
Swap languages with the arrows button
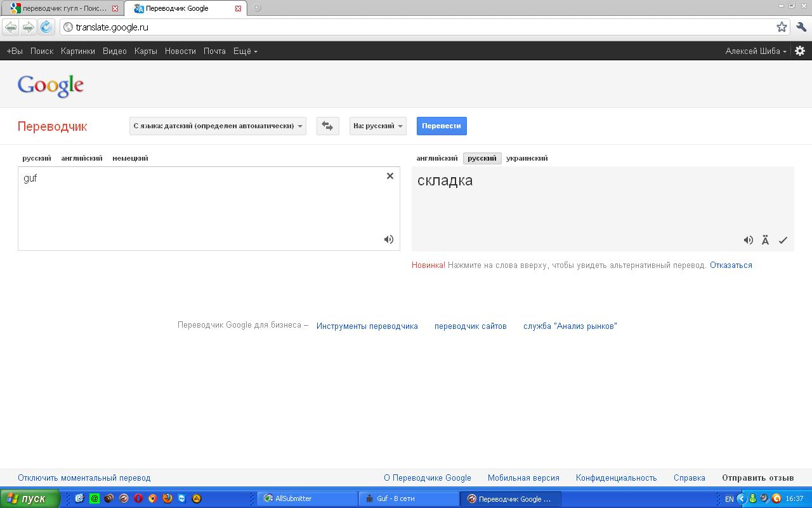tap(327, 126)
